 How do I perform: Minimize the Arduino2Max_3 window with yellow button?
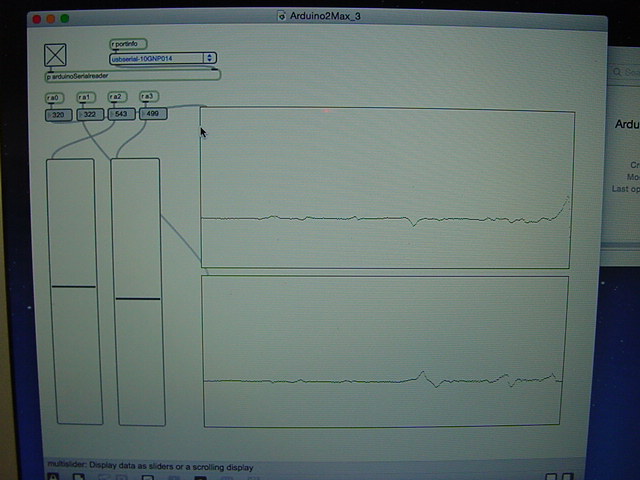point(51,19)
